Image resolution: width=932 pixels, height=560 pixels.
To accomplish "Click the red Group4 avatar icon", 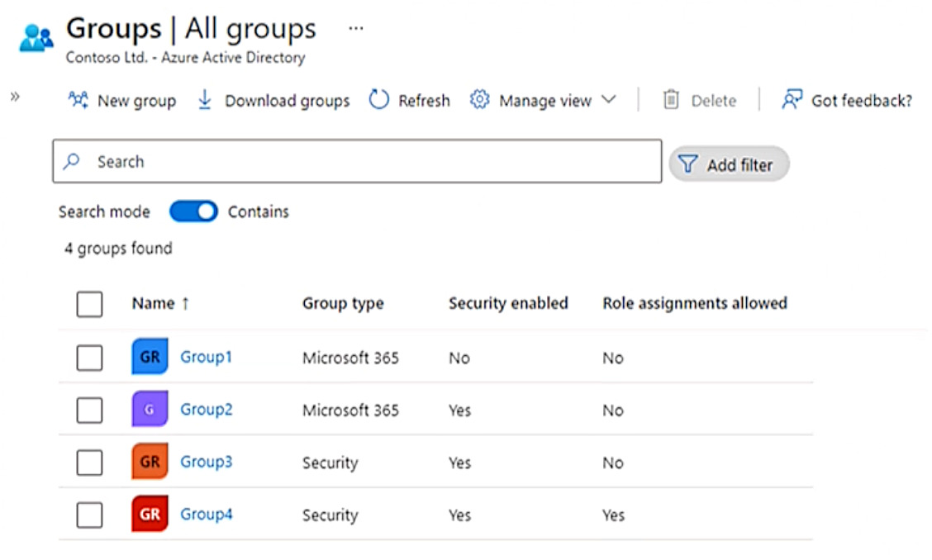I will (x=150, y=514).
